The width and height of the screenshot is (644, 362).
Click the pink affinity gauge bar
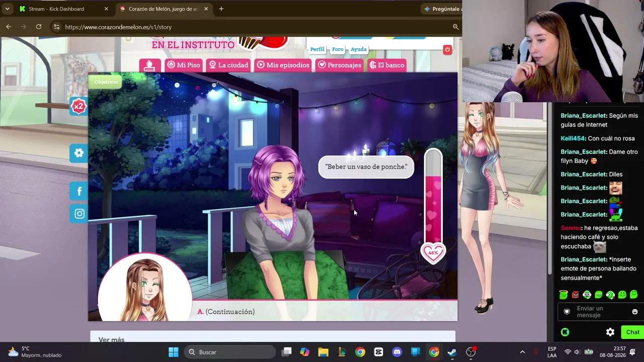(x=433, y=198)
